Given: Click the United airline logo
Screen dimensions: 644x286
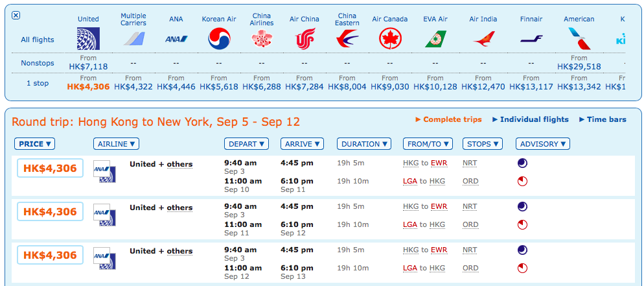Looking at the screenshot, I should (x=87, y=39).
